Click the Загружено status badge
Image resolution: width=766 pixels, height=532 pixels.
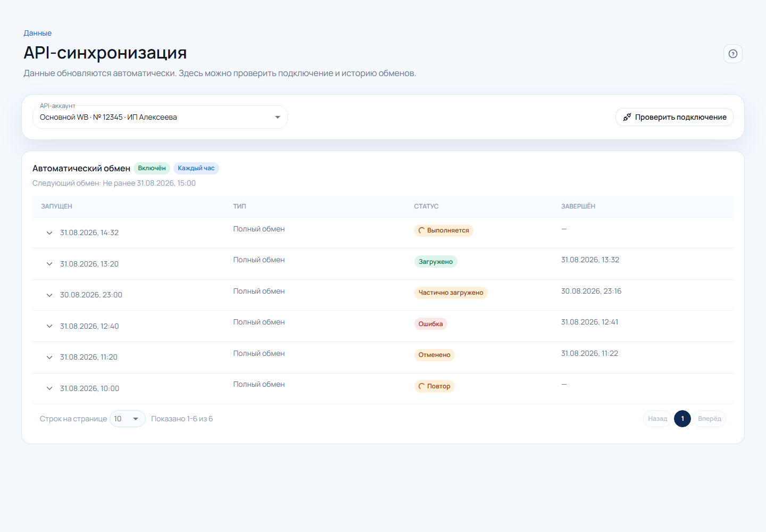click(436, 262)
